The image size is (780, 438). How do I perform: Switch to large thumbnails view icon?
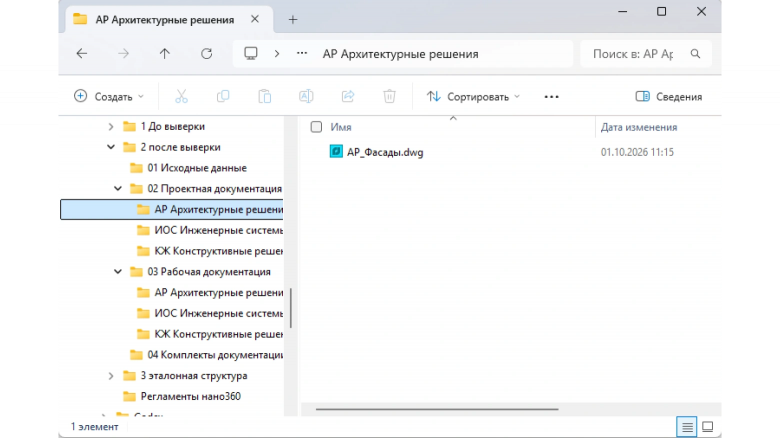(x=707, y=427)
